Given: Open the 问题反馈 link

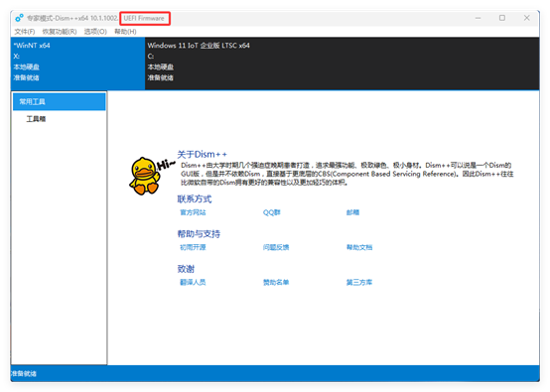Looking at the screenshot, I should click(x=276, y=247).
